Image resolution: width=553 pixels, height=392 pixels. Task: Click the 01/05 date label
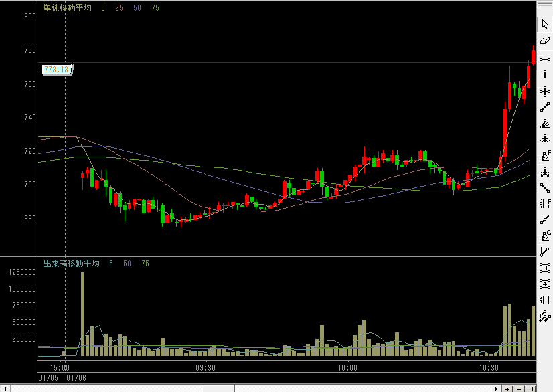[x=48, y=378]
